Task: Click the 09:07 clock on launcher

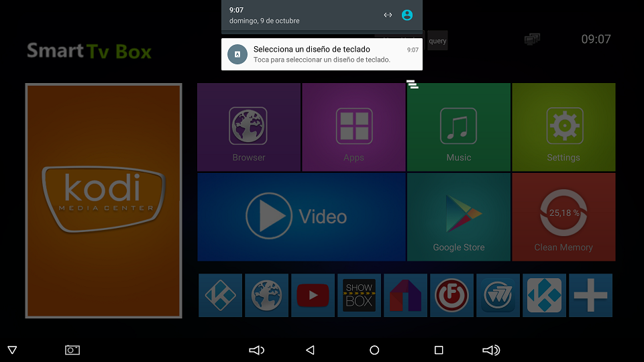Action: point(596,40)
